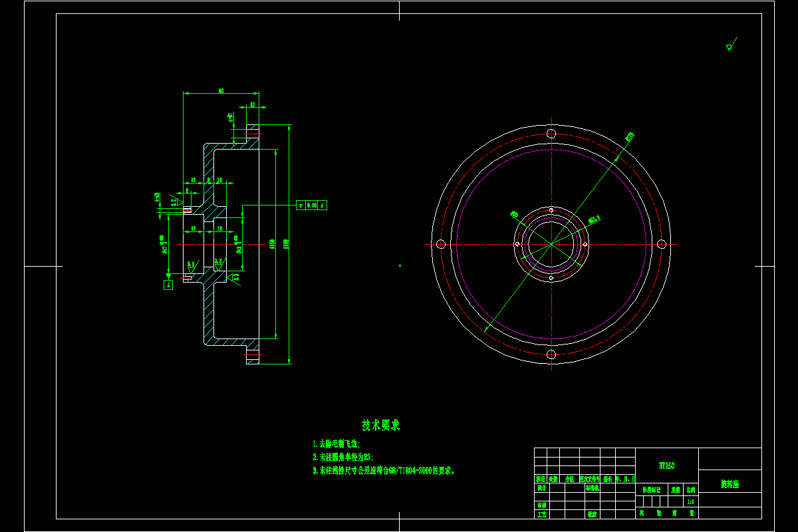Click the surface finish symbol at sheet corner
Screen dimensions: 798x532
[730, 45]
